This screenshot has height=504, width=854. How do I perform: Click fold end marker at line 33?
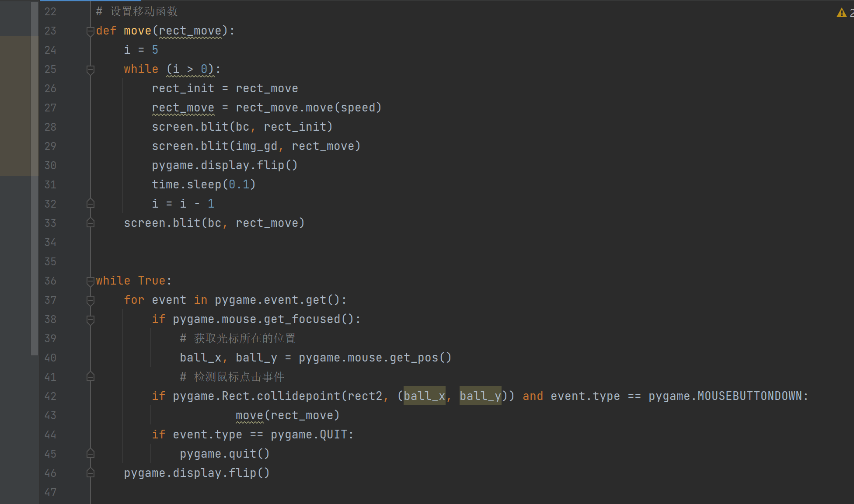point(91,223)
